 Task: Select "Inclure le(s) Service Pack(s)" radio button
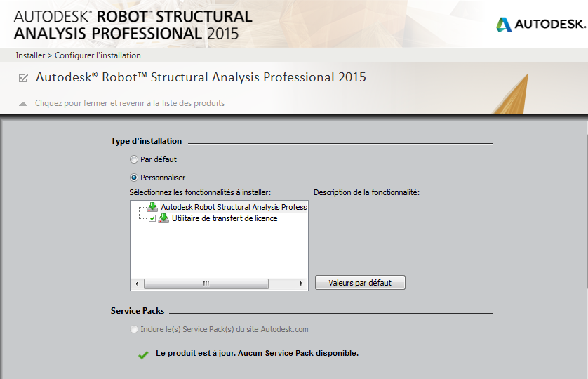point(134,329)
